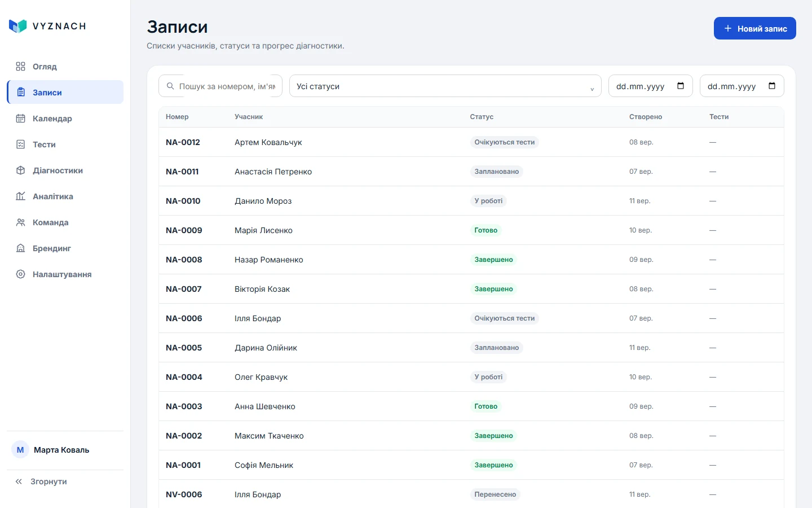Screen dimensions: 812x508
Task: Select participant Назар Романенко
Action: [269, 260]
